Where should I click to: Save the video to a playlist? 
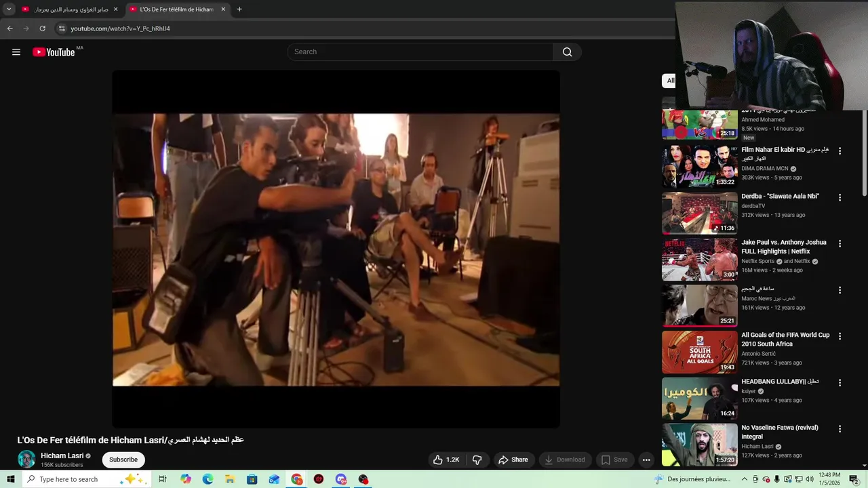click(614, 460)
